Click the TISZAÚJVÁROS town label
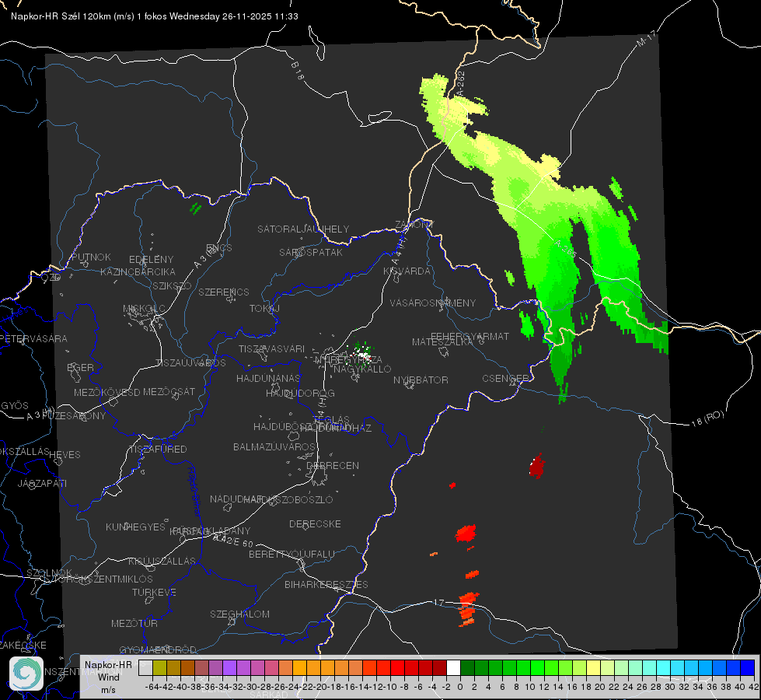 tap(190, 363)
